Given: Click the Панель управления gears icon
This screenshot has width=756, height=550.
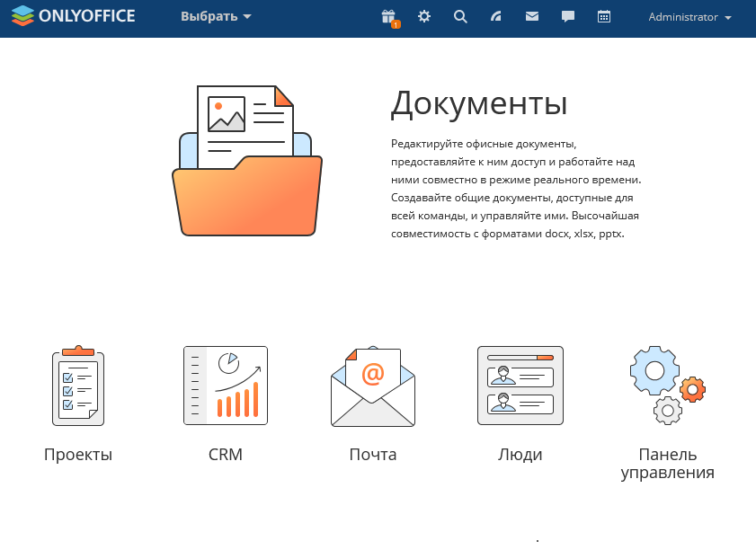Looking at the screenshot, I should (667, 386).
